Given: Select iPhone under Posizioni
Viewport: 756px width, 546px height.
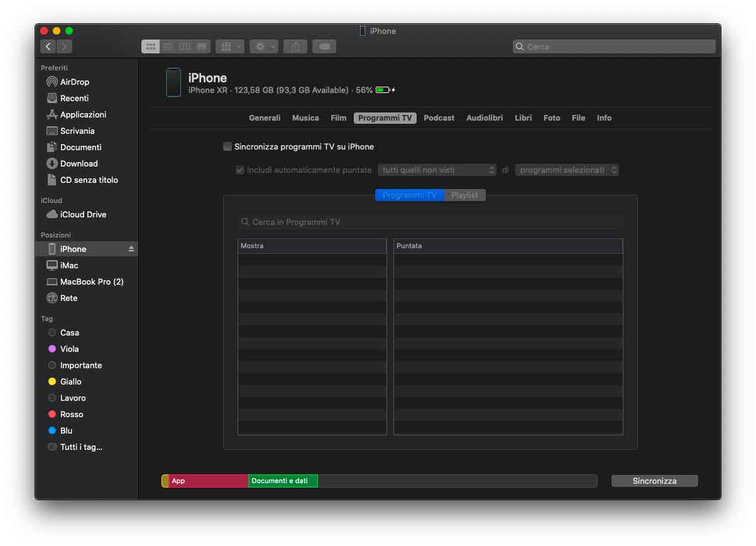Looking at the screenshot, I should [x=87, y=249].
